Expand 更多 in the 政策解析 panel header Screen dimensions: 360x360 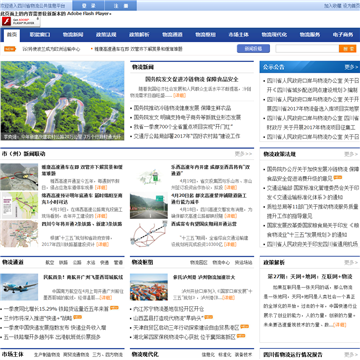pos(351,263)
